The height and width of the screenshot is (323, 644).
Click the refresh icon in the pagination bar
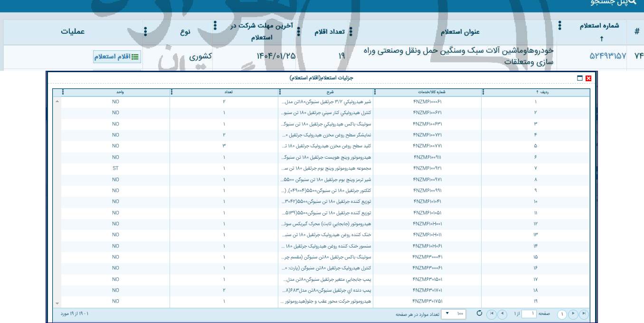[x=479, y=313]
